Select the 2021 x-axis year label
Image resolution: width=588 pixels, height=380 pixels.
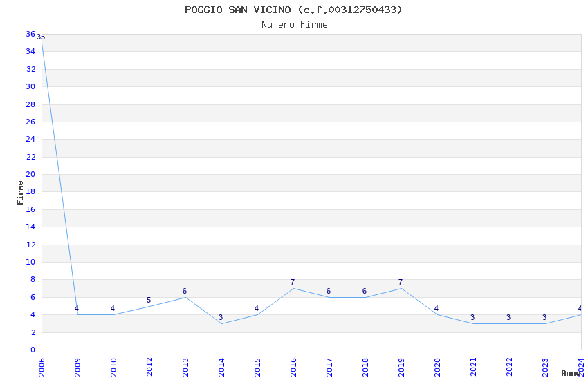coord(473,368)
